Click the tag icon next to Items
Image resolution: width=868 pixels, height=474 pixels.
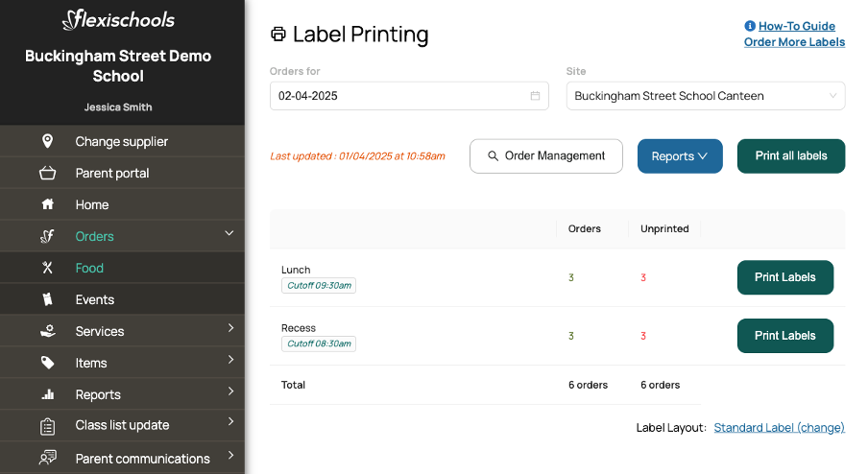click(47, 363)
